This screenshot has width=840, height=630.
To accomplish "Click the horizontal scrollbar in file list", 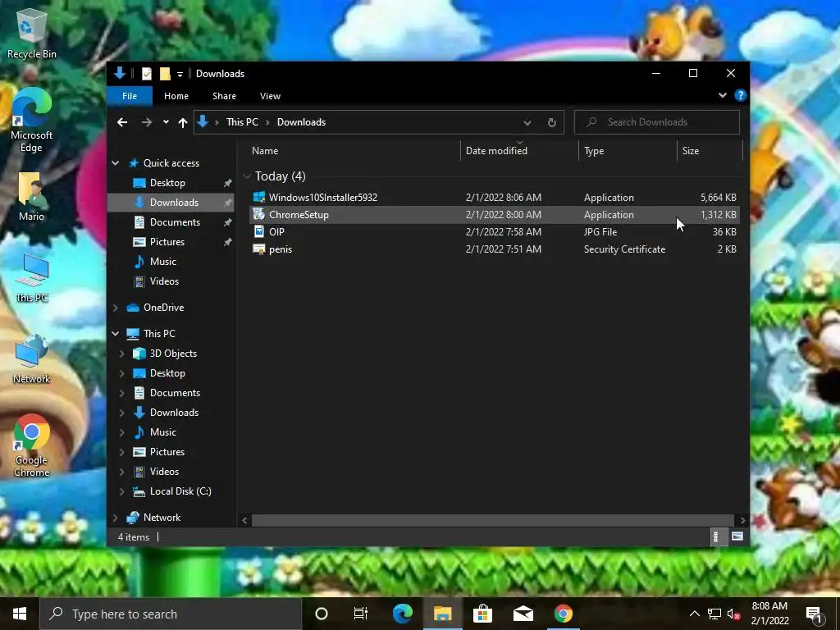I will pos(492,520).
